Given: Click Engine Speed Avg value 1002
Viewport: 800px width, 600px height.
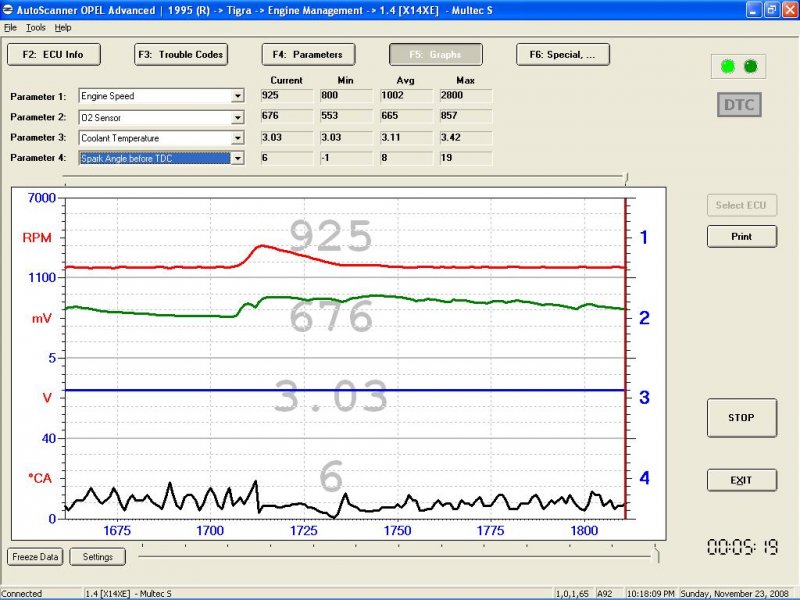Looking at the screenshot, I should click(406, 95).
